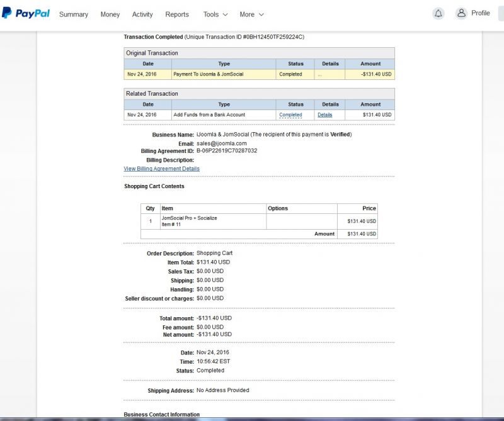Click the Shipping $0.00 USD value
This screenshot has height=421, width=504.
[210, 280]
